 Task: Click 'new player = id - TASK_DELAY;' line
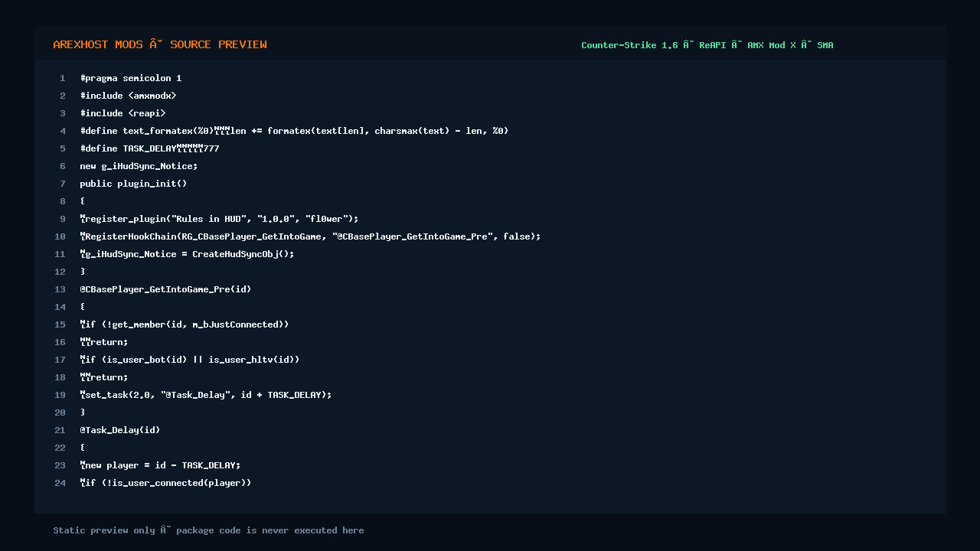[x=160, y=465]
